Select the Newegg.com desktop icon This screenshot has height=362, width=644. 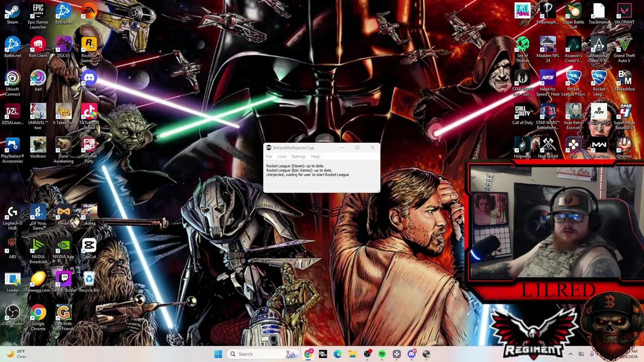pyautogui.click(x=38, y=282)
